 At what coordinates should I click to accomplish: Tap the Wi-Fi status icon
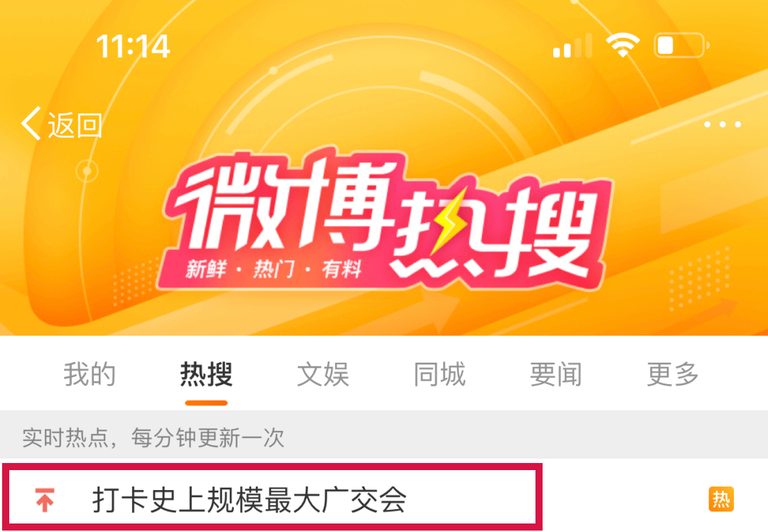622,46
